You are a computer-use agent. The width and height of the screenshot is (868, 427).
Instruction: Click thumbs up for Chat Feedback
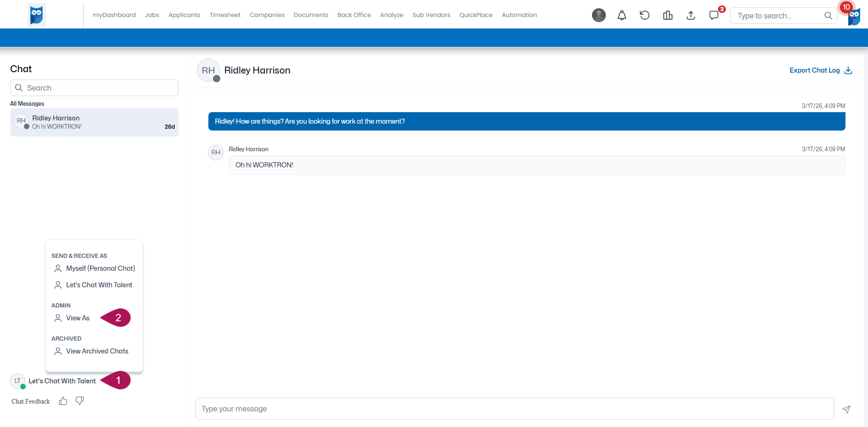[63, 401]
